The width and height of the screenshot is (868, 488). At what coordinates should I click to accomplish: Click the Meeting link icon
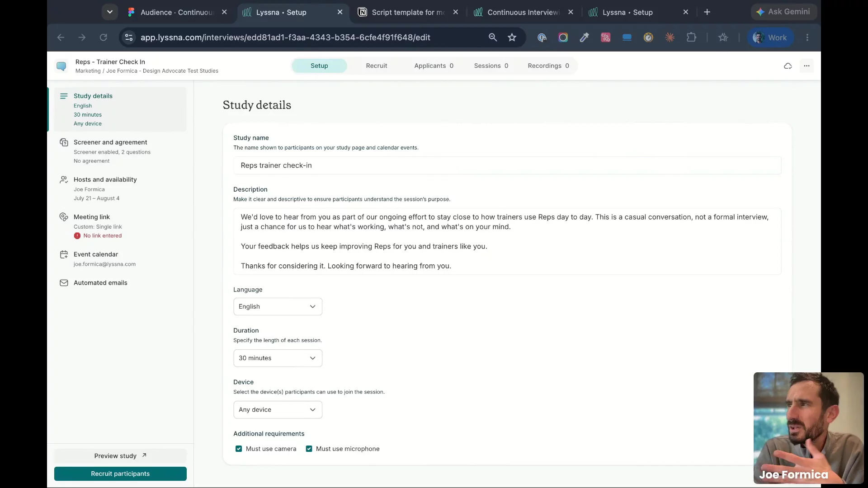pos(64,217)
